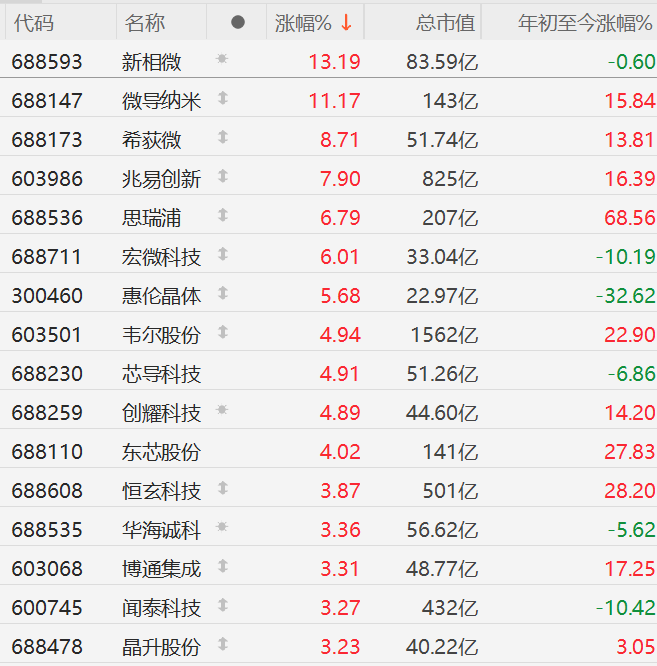Select stock code 600745

click(x=47, y=608)
